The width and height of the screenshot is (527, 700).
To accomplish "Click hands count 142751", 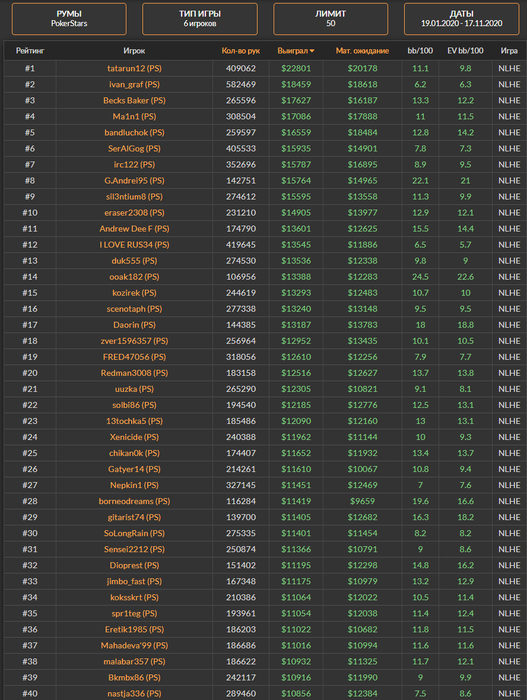I will (241, 181).
